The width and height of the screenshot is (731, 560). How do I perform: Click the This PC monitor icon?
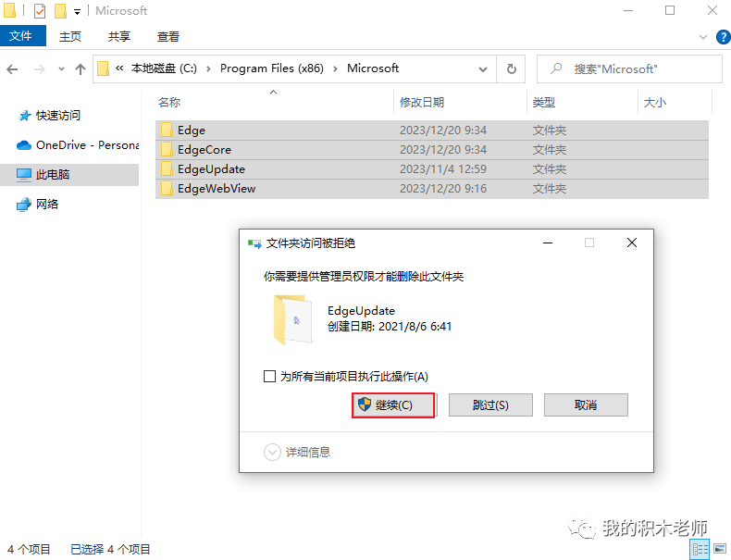click(24, 174)
